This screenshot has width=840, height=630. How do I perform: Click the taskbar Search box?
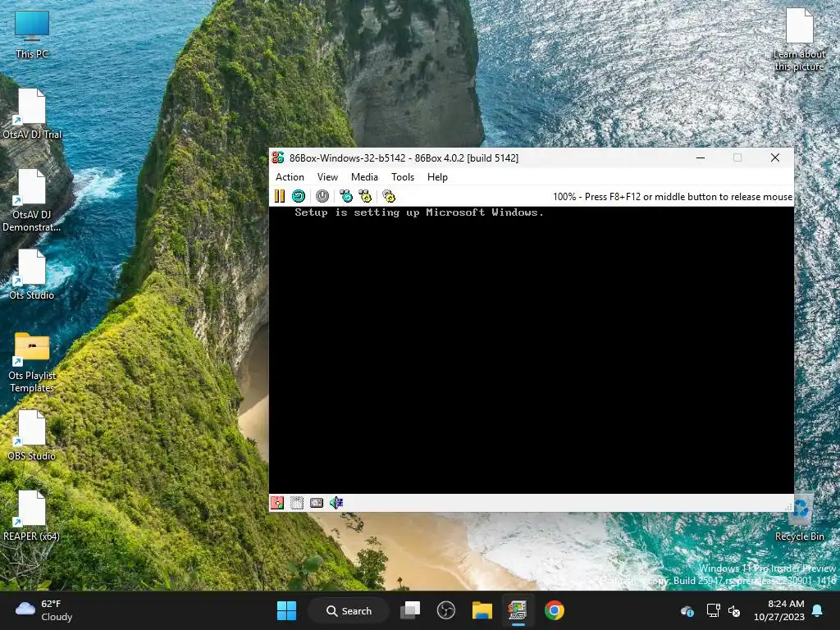click(349, 610)
